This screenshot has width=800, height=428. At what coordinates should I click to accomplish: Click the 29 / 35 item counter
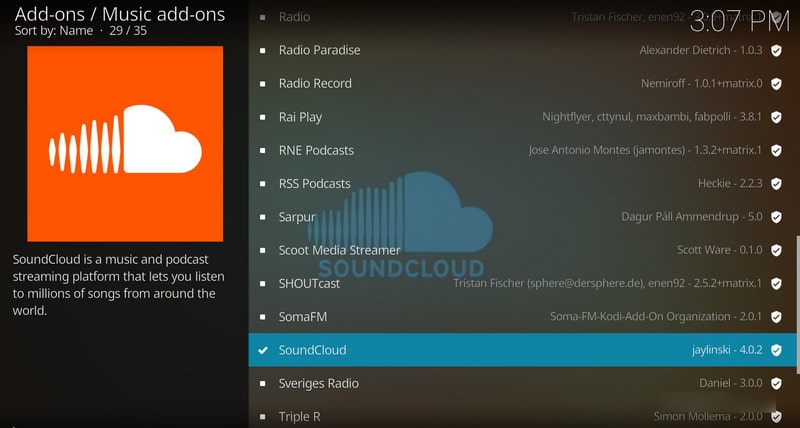coord(128,31)
